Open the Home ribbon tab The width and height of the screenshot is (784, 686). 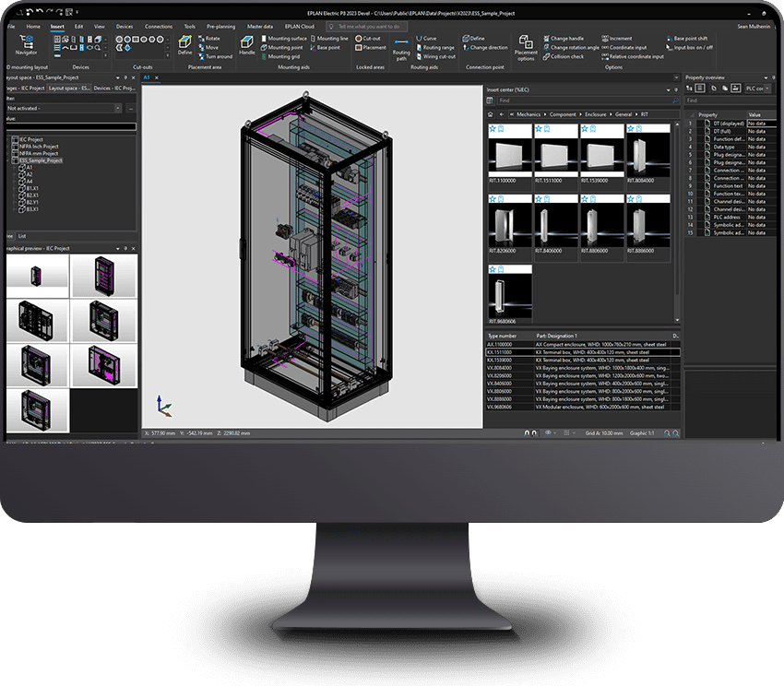(x=33, y=27)
